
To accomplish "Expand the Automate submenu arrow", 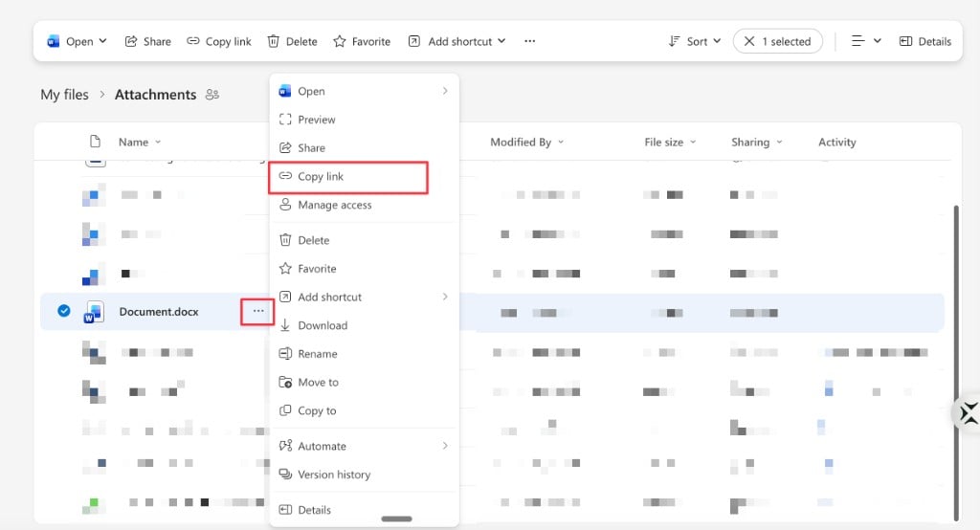I will coord(445,446).
